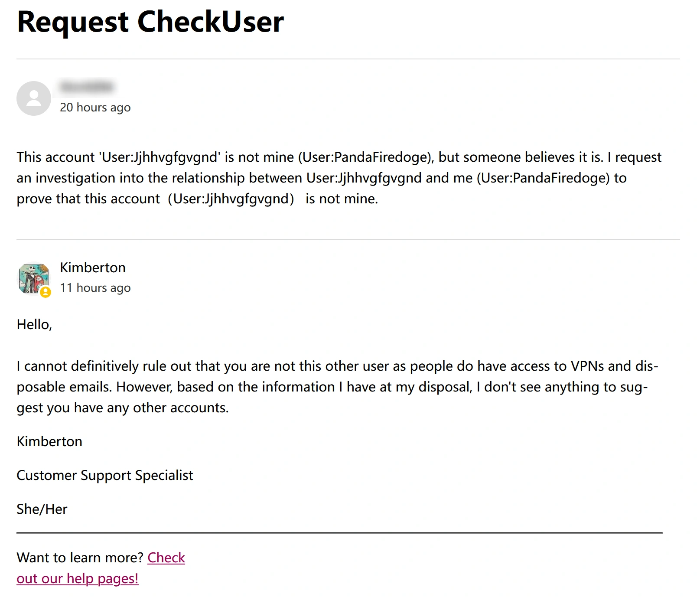Click the word "However" in the reply
700x597 pixels.
click(144, 387)
